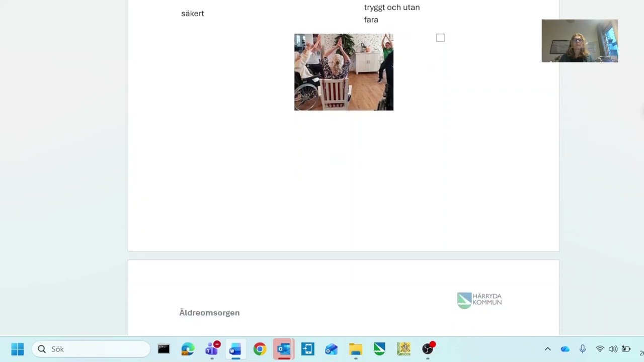
Task: Select the chair exercise photo in document
Action: [344, 72]
